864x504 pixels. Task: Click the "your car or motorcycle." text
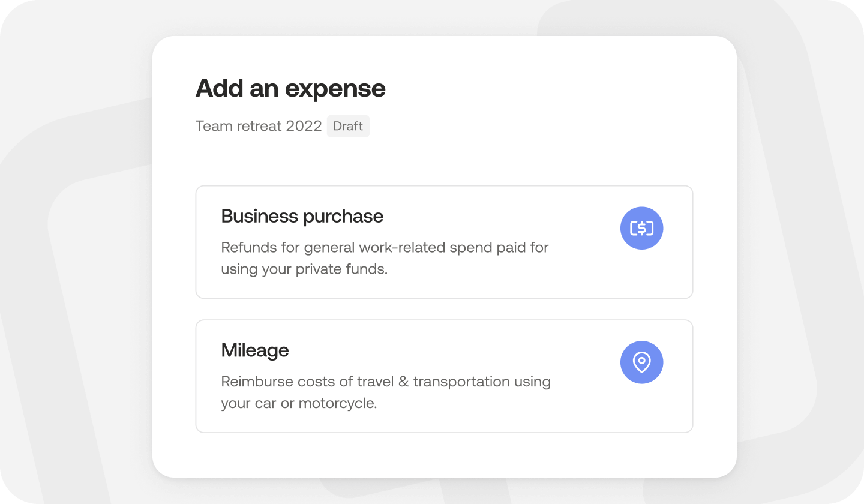299,403
